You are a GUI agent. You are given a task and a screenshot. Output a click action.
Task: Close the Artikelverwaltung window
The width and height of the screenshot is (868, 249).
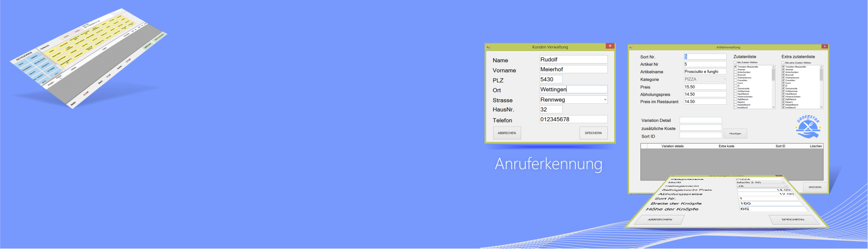point(825,46)
